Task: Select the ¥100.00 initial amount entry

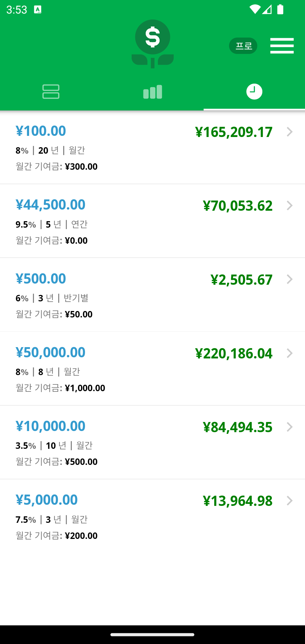Action: pos(152,147)
